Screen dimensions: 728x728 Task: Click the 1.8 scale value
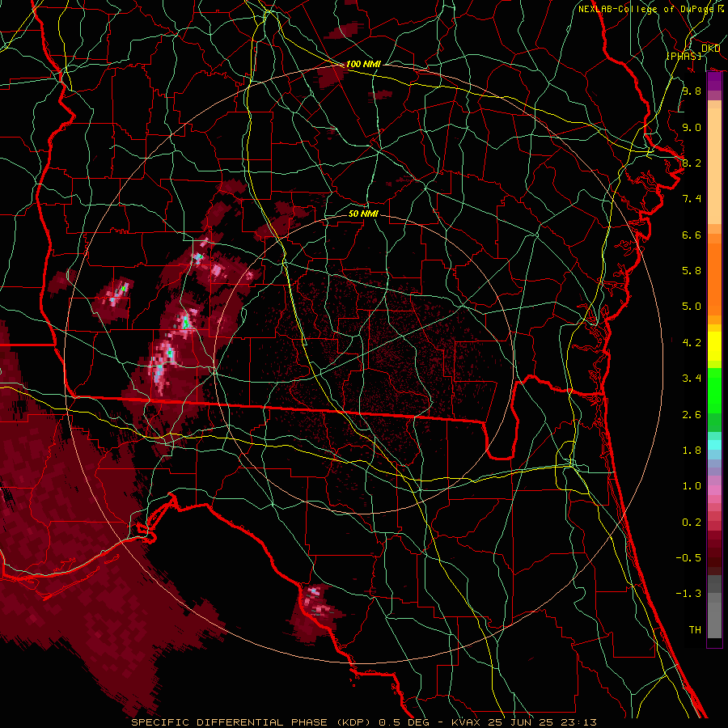tap(692, 451)
